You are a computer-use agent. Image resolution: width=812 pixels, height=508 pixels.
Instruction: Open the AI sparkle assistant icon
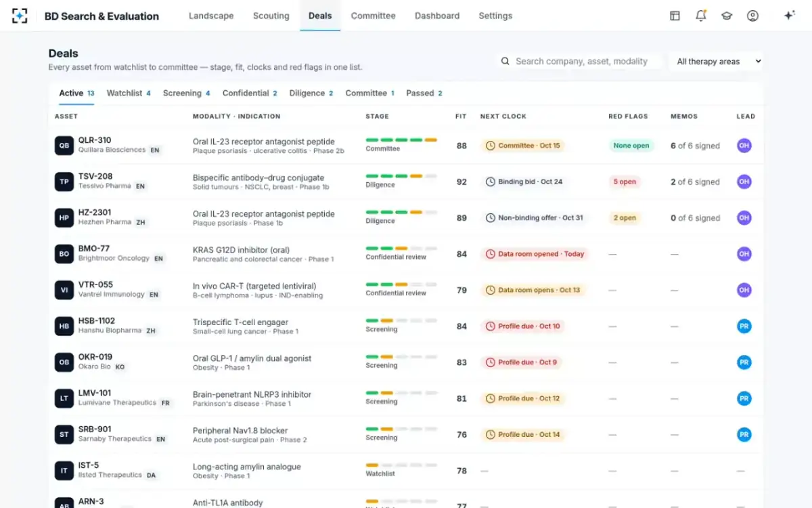point(789,16)
